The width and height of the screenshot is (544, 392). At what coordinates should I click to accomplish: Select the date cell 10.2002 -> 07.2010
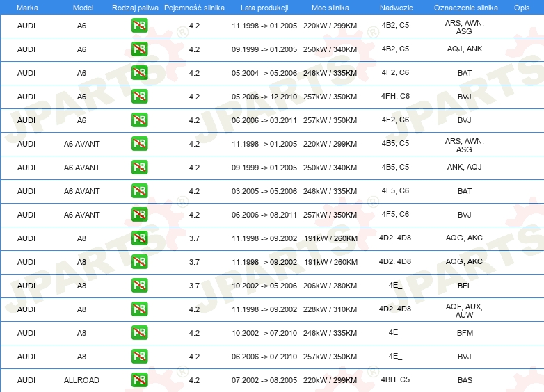(x=264, y=333)
